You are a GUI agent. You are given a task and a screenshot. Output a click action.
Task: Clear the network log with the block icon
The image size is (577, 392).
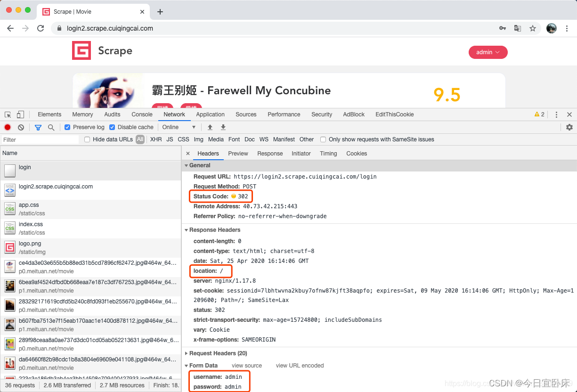[20, 127]
